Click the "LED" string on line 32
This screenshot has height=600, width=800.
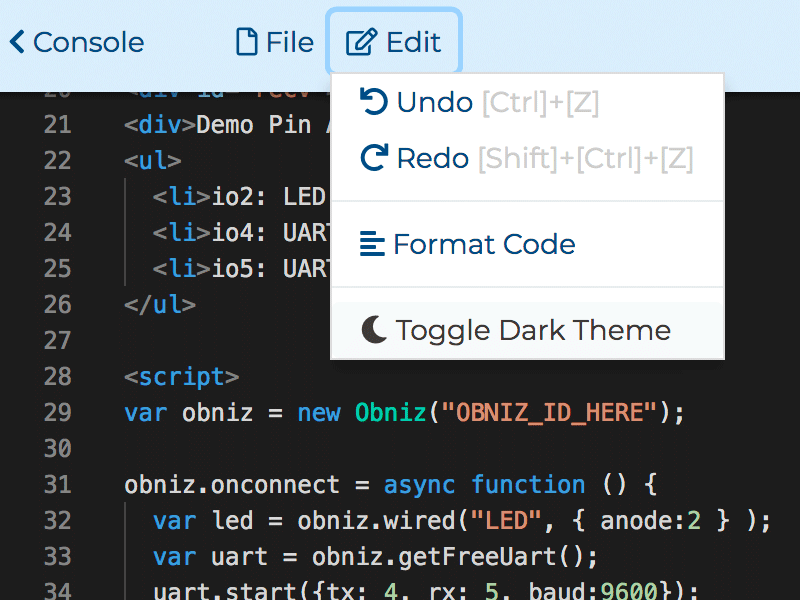(x=506, y=521)
